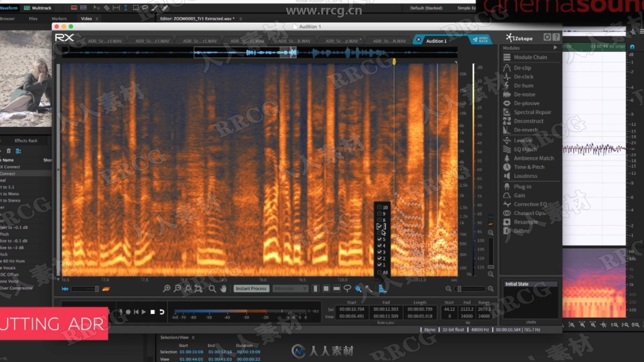The width and height of the screenshot is (644, 362).
Task: Drag the playhead timeline marker
Action: pyautogui.click(x=394, y=61)
